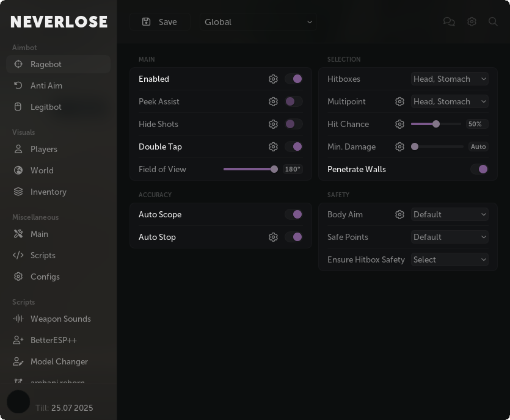Go to the Players section
Screen dimensions: 510x420
click(x=58, y=149)
